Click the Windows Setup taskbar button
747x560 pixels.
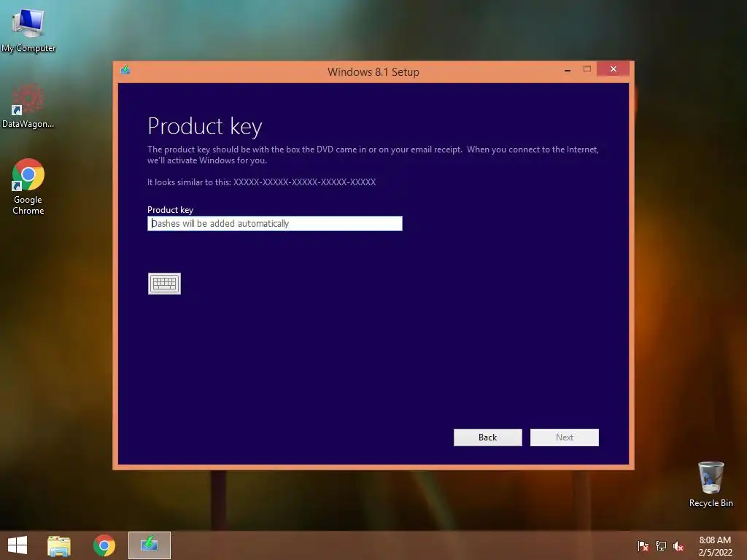[149, 545]
